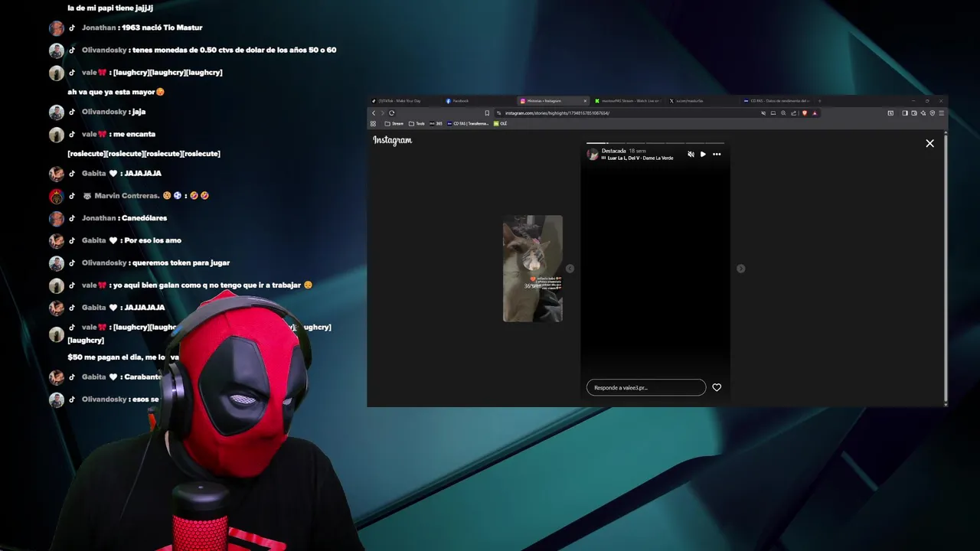Click the Brave Shields lion icon
This screenshot has height=551, width=980.
pos(804,113)
